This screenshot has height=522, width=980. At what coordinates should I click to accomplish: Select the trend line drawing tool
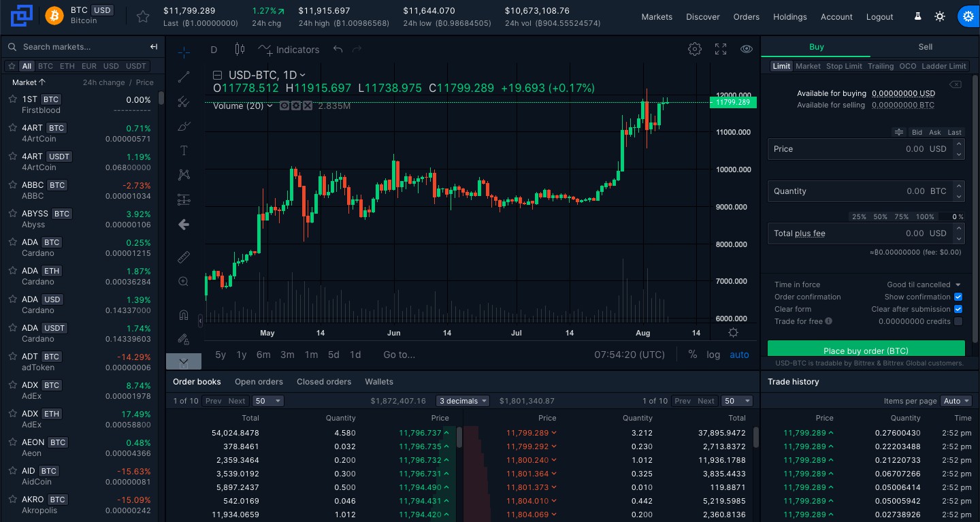pos(183,77)
